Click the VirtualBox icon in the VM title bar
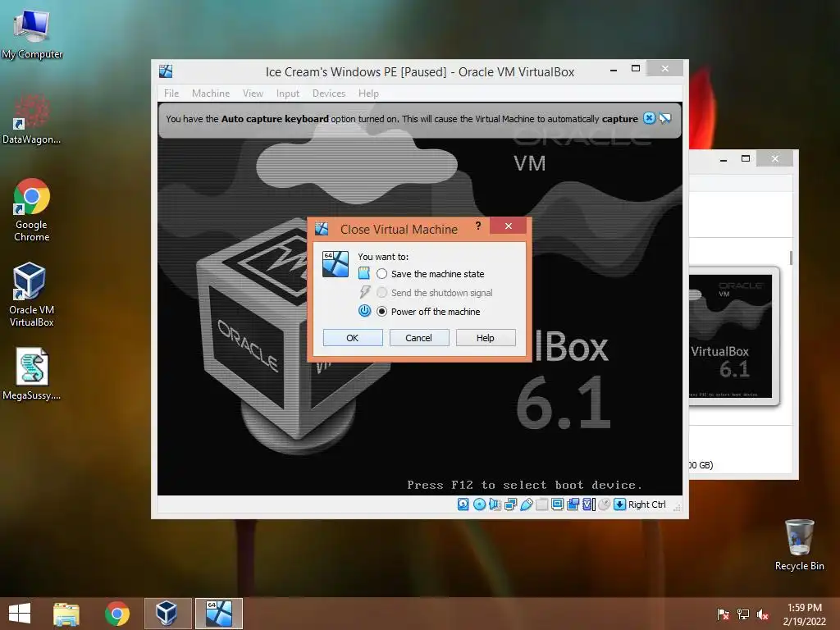The width and height of the screenshot is (840, 630). click(166, 71)
